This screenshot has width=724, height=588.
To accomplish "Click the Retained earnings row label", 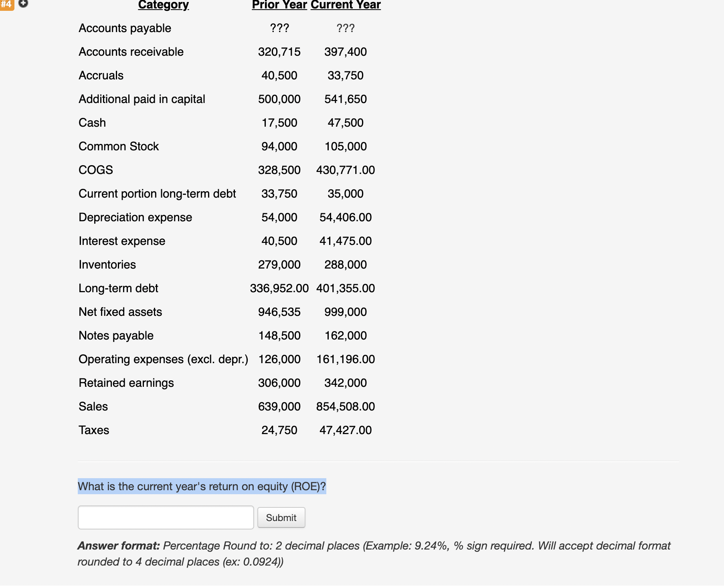I will (x=126, y=382).
